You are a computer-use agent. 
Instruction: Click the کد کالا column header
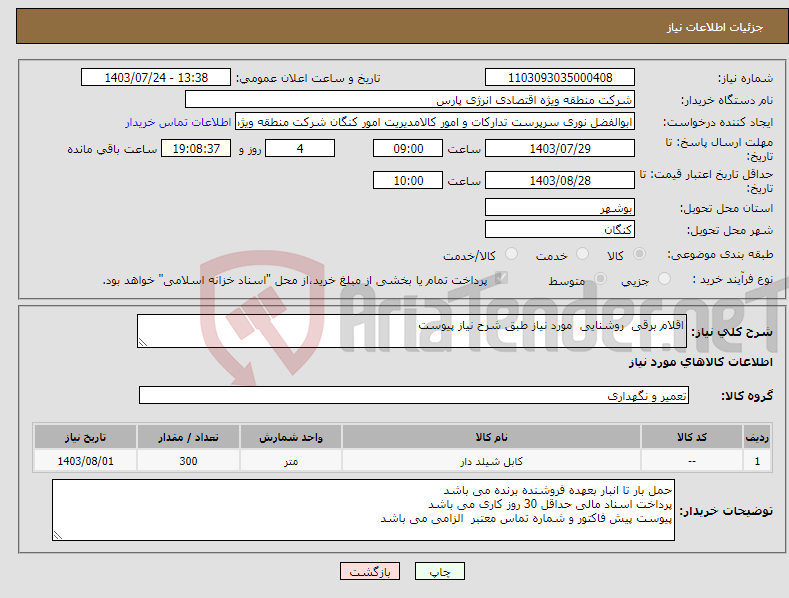tap(692, 437)
